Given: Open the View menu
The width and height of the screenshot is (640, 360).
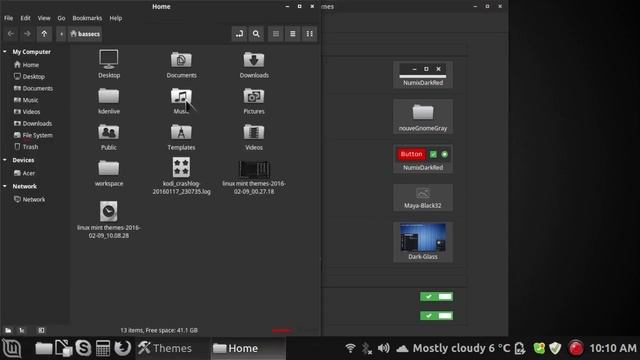Looking at the screenshot, I should click(44, 18).
